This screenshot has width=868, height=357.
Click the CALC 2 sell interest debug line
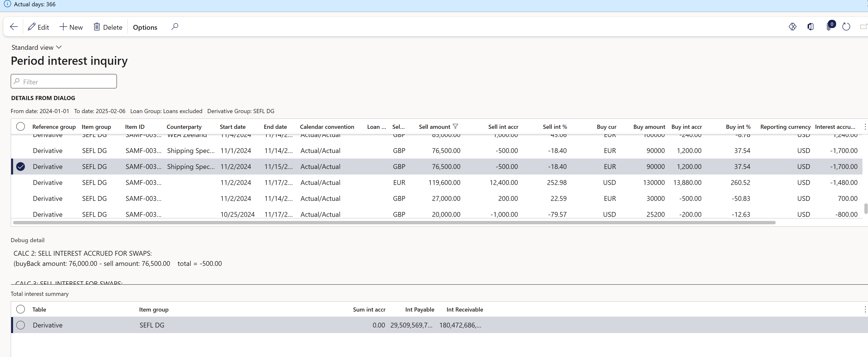83,253
